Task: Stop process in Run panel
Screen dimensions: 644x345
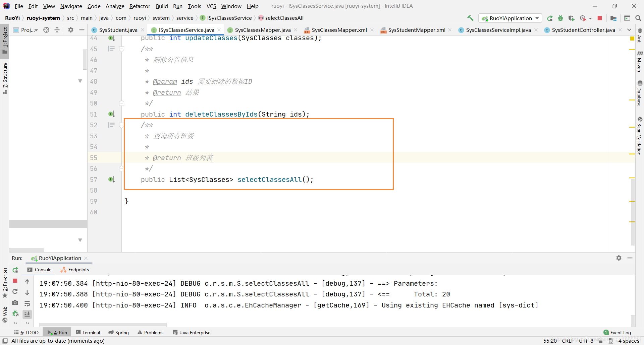Action: pos(15,281)
